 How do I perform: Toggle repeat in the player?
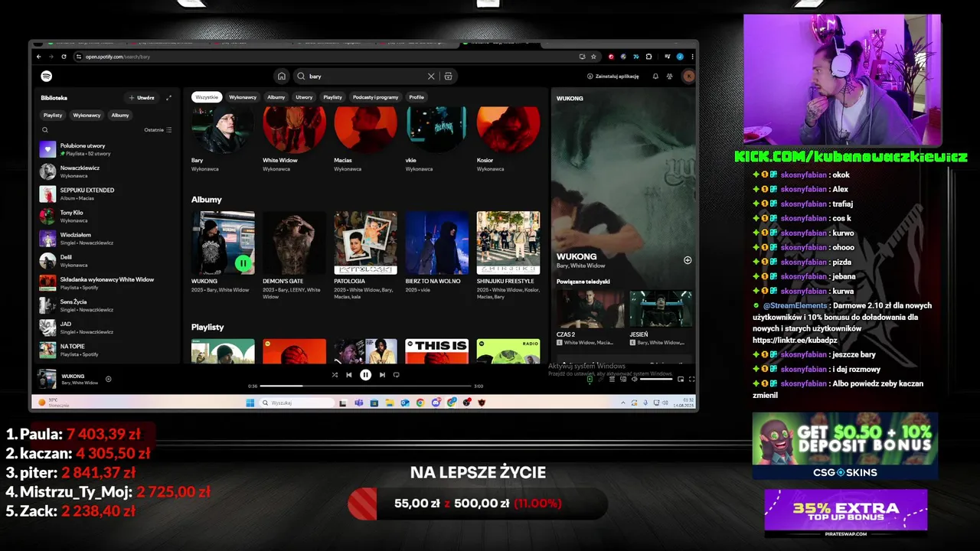point(397,375)
